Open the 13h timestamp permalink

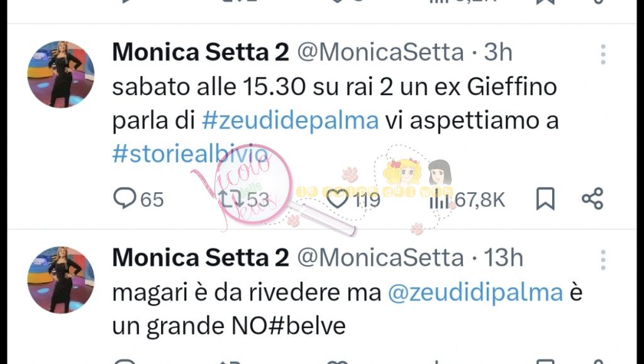pos(503,258)
